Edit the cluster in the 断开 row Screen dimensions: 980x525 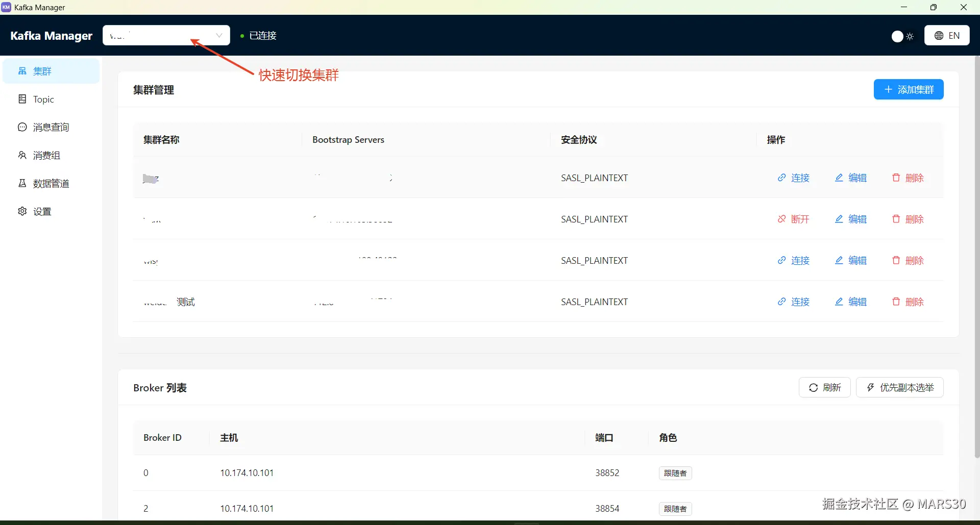tap(851, 219)
